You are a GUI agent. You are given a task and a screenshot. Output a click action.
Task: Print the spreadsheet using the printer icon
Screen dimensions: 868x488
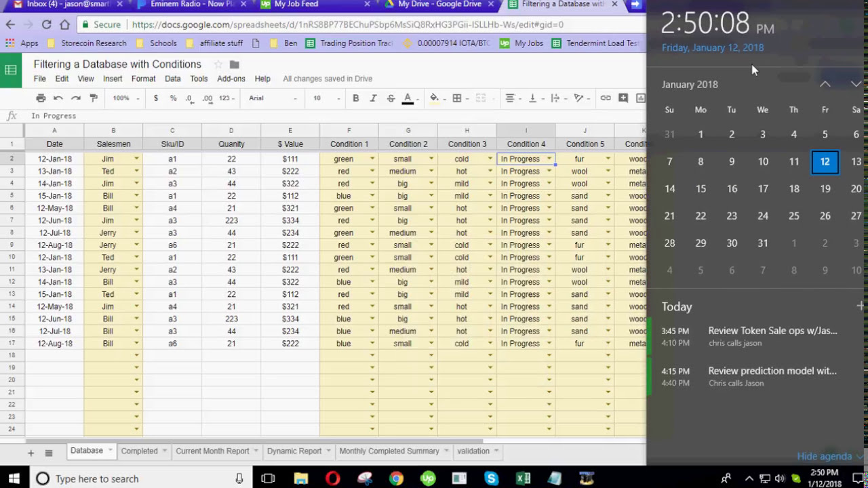click(x=41, y=98)
